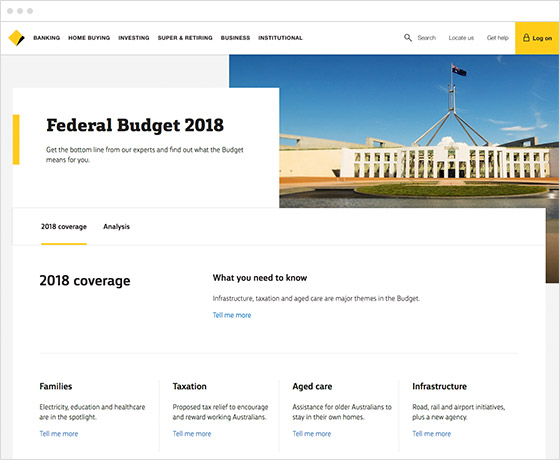Switch to the Analysis tab
Image resolution: width=560 pixels, height=460 pixels.
(116, 227)
